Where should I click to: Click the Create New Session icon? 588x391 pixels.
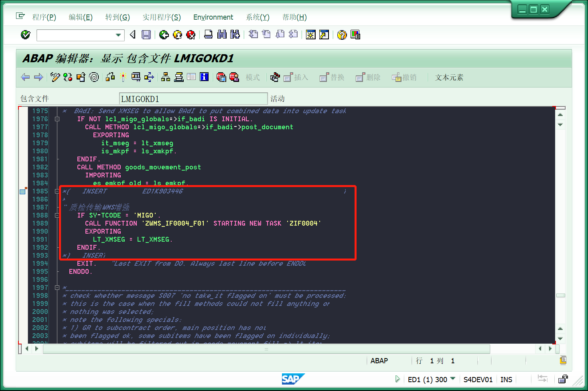click(310, 35)
